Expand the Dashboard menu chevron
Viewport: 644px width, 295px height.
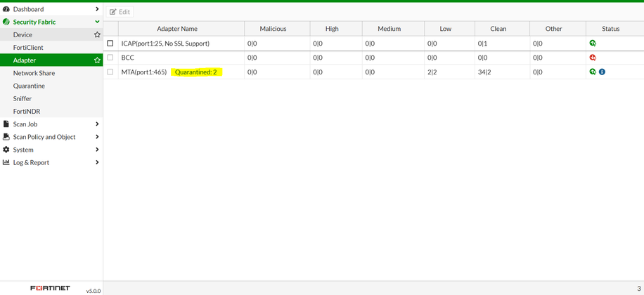click(x=97, y=9)
